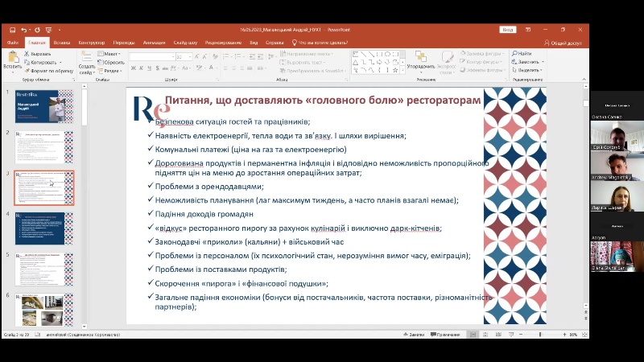Switch to the Рецензирование tab
This screenshot has width=644, height=362.
click(x=223, y=43)
